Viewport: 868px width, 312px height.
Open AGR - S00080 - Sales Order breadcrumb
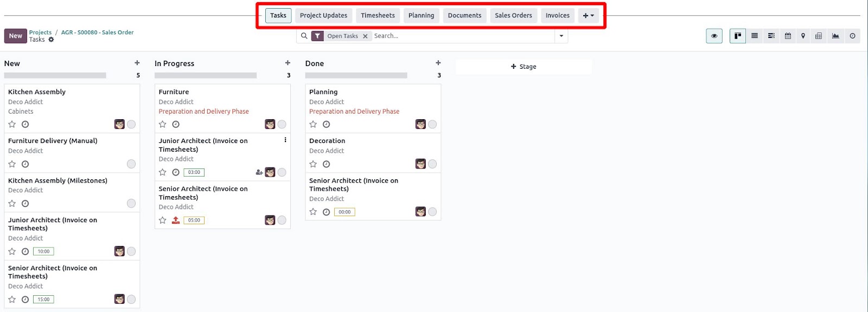(x=98, y=32)
